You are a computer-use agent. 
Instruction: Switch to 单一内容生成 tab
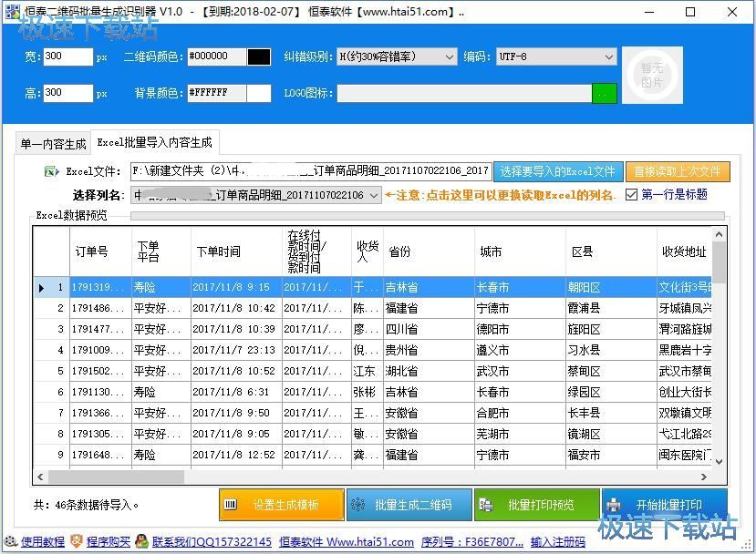54,144
